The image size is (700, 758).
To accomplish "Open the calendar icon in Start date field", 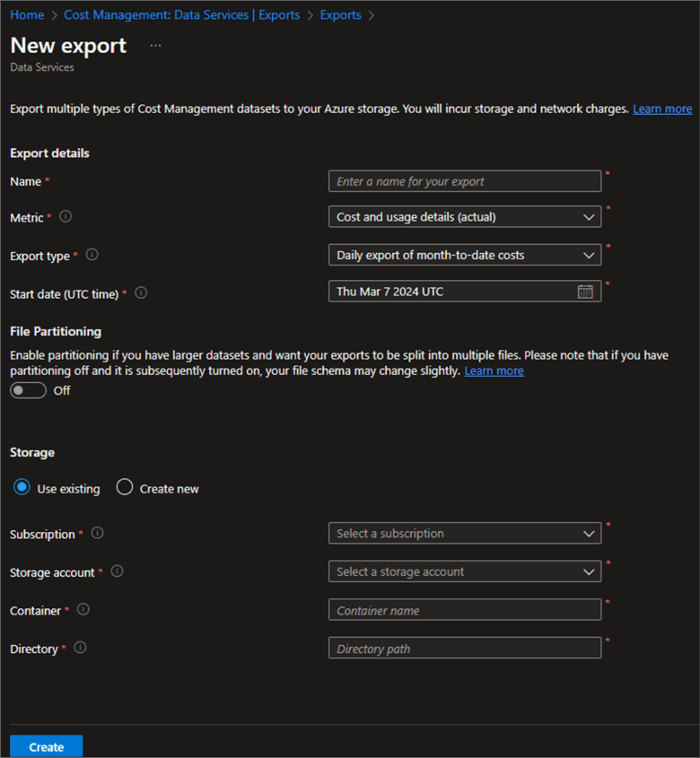I will pos(585,292).
